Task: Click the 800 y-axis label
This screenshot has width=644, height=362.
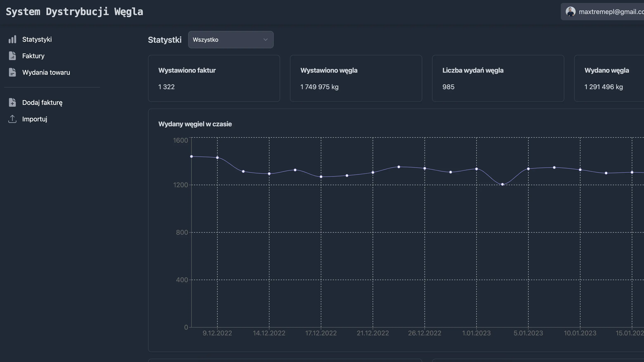Action: (182, 232)
